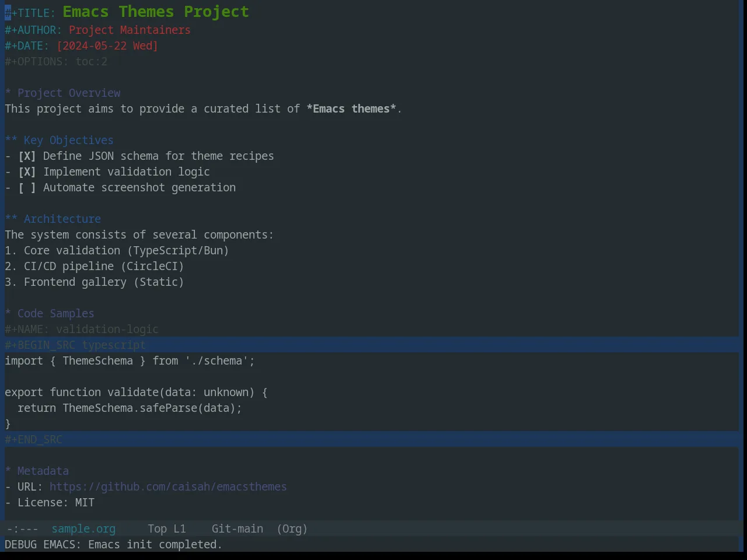
Task: Toggle the checkbox for Implement validation logic
Action: pos(27,172)
